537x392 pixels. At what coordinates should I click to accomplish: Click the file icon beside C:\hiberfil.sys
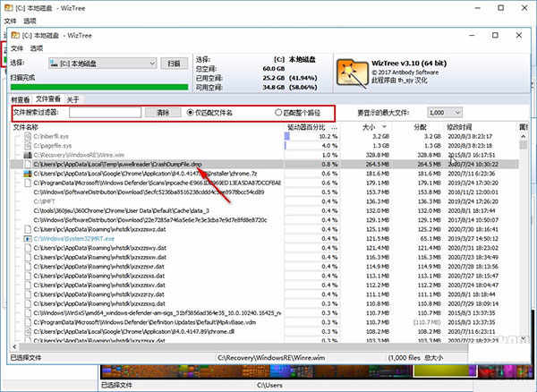coord(28,136)
